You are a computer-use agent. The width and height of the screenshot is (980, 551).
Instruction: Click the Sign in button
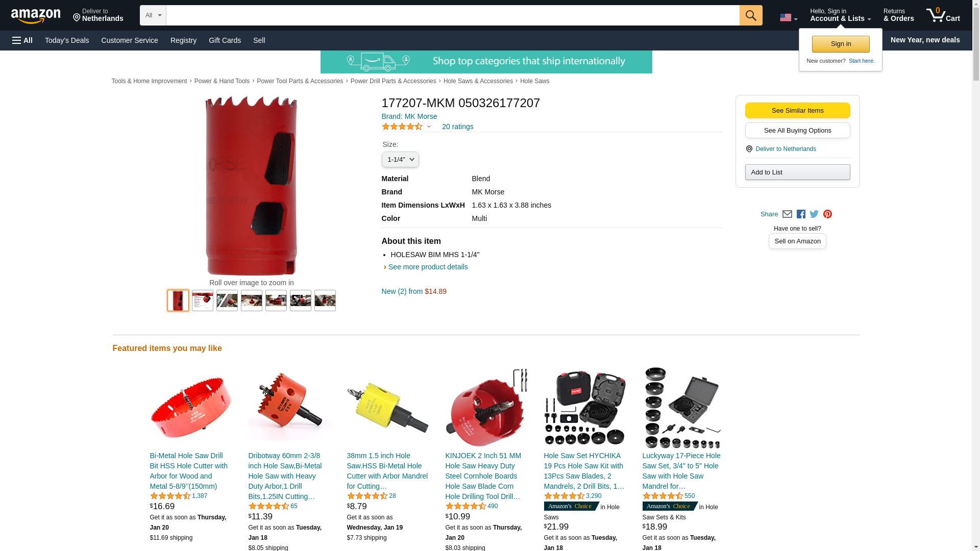(841, 44)
